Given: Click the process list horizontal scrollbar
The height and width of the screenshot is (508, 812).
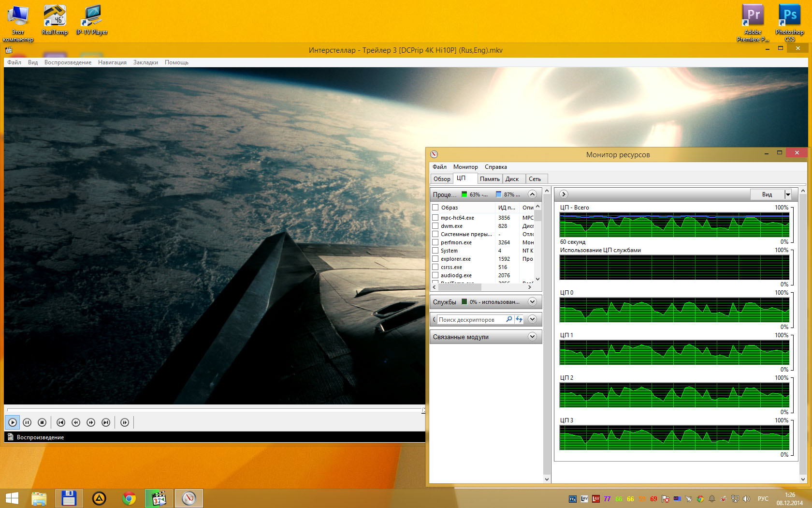Looking at the screenshot, I should pos(459,287).
